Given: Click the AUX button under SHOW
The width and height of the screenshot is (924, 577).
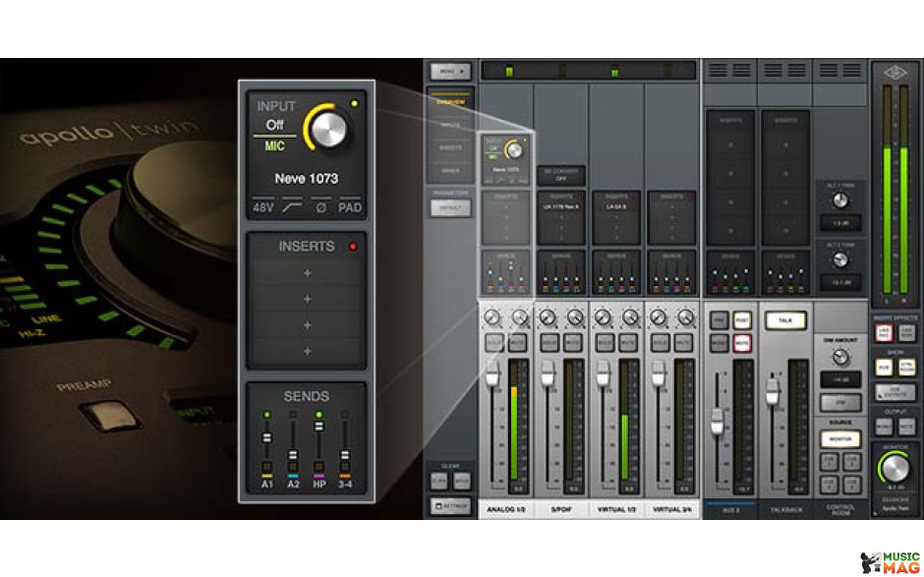Looking at the screenshot, I should click(884, 368).
